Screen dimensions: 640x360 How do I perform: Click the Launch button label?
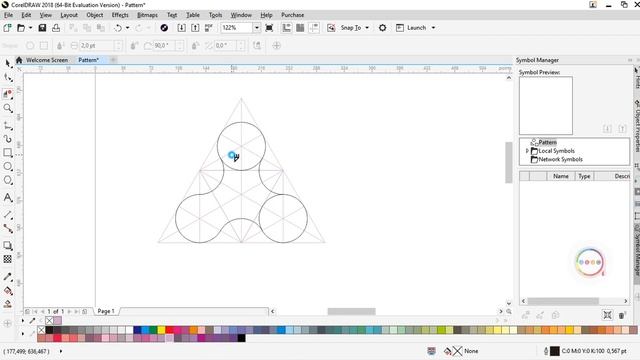[x=416, y=28]
